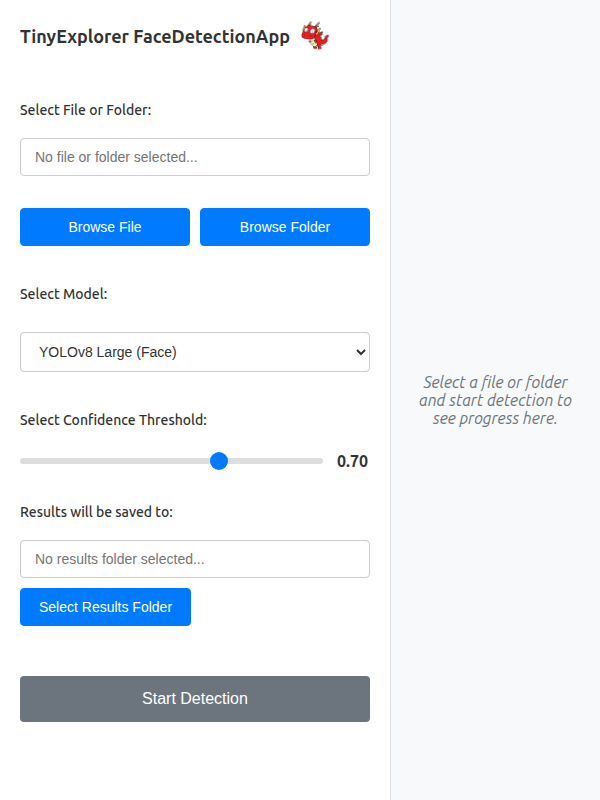Click the Select Confidence Threshold label

113,420
